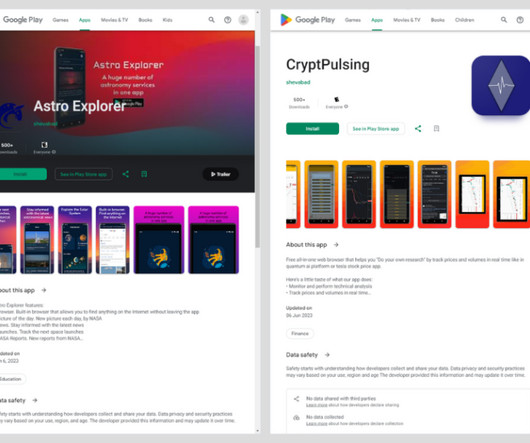530x443 pixels.
Task: Click the scroll up arrow in the Astro Explorer window
Action: click(258, 13)
